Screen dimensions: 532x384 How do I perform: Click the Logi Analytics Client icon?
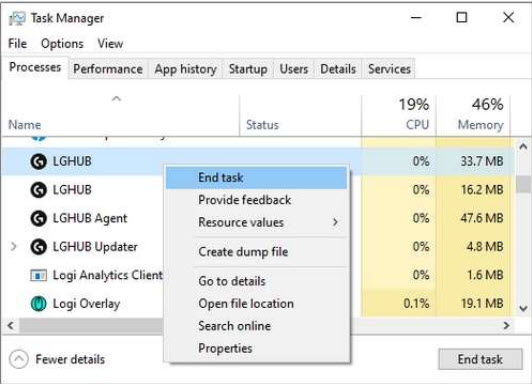tap(38, 275)
